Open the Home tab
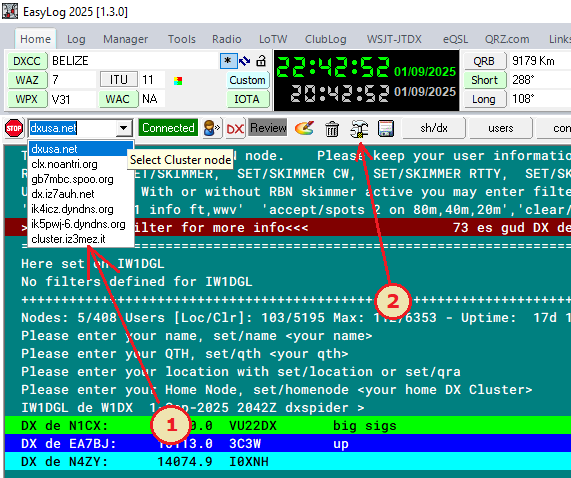 [35, 39]
